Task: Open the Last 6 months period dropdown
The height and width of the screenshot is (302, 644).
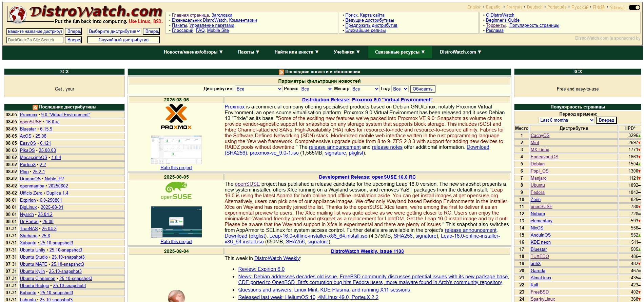Action: 567,120
